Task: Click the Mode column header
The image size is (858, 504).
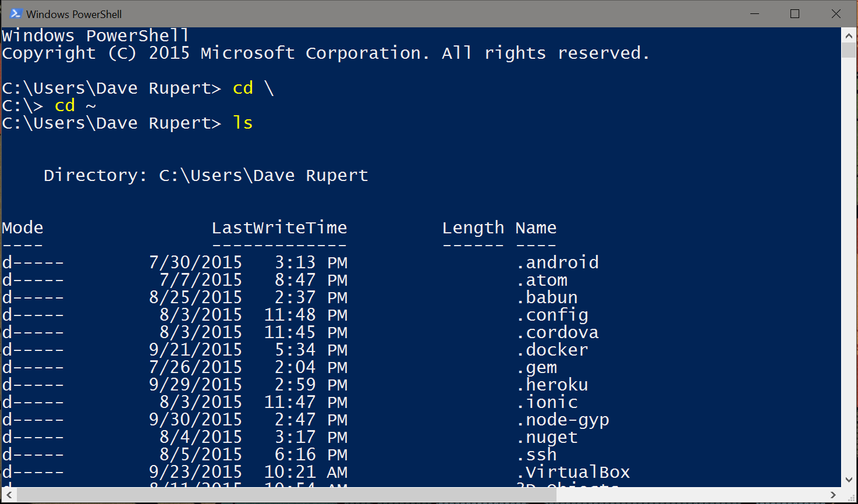Action: (23, 228)
